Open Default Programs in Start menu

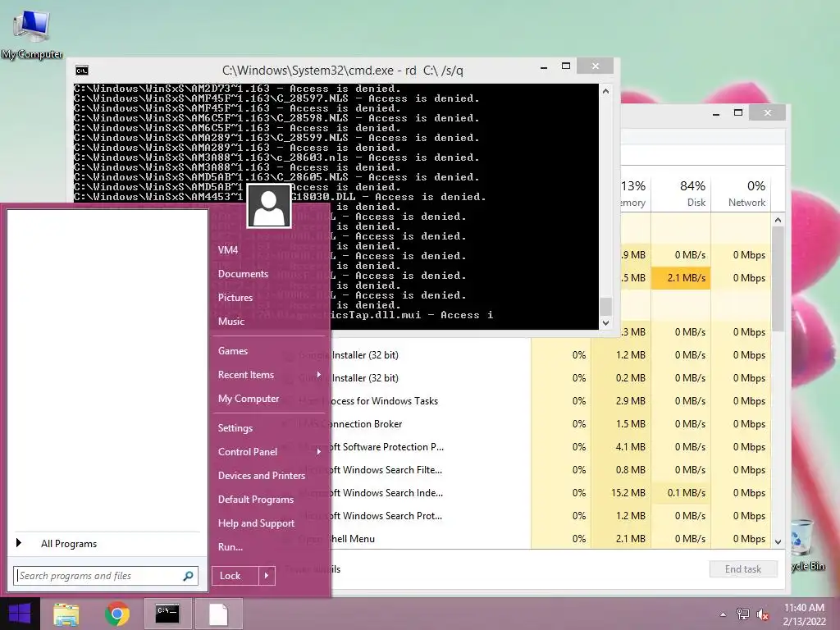pyautogui.click(x=256, y=500)
